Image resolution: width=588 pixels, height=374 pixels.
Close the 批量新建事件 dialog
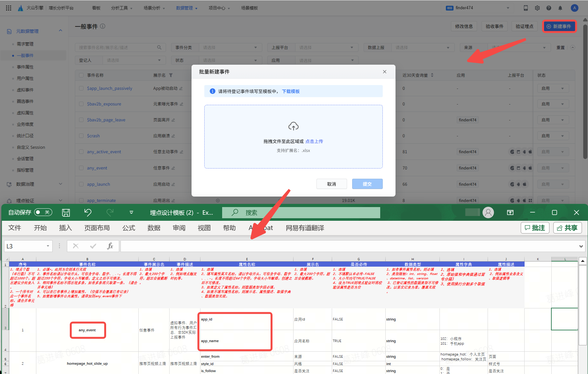point(385,72)
